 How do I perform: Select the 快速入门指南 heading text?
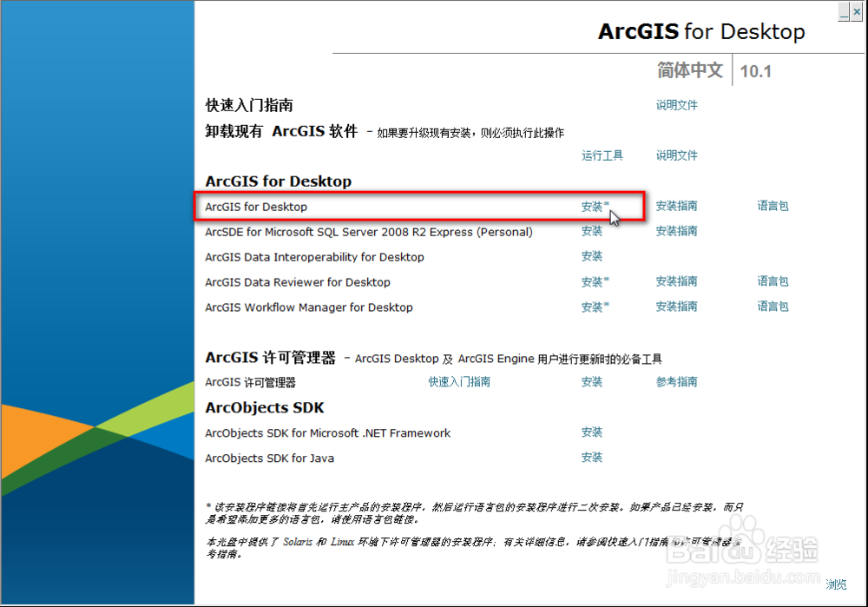click(x=249, y=105)
